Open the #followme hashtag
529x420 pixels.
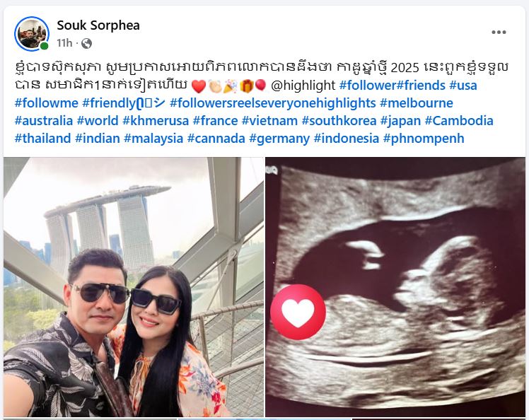coord(47,103)
